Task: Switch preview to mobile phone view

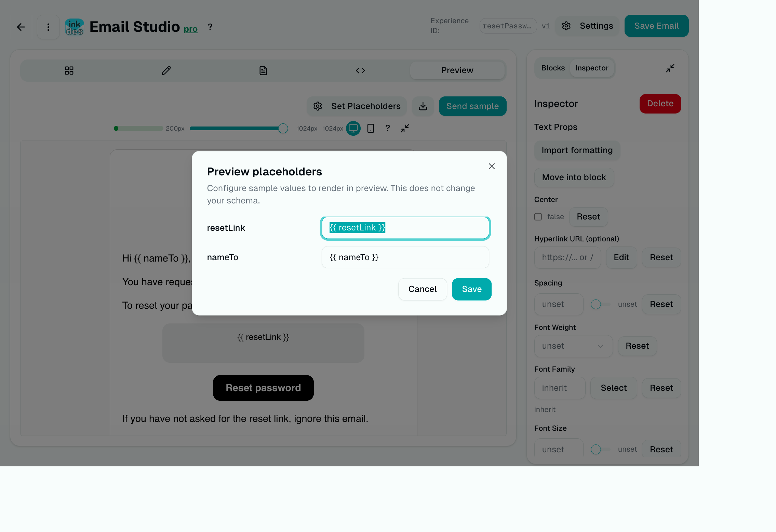Action: [370, 128]
